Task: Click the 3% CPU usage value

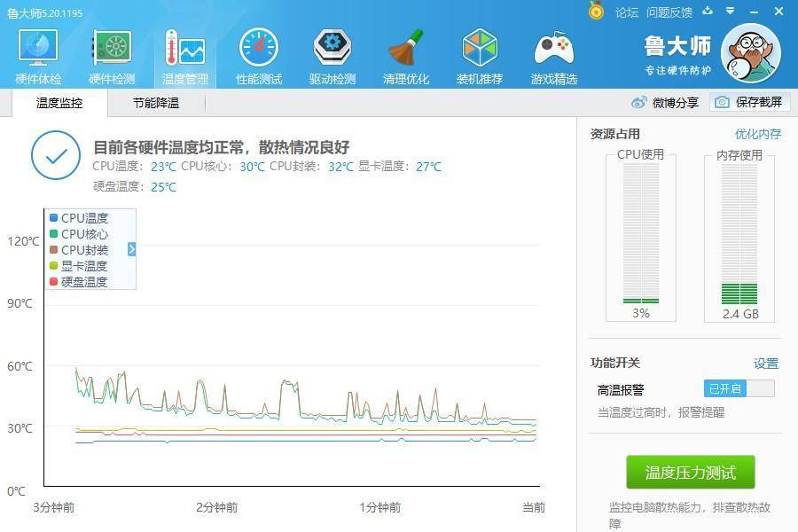Action: 641,313
